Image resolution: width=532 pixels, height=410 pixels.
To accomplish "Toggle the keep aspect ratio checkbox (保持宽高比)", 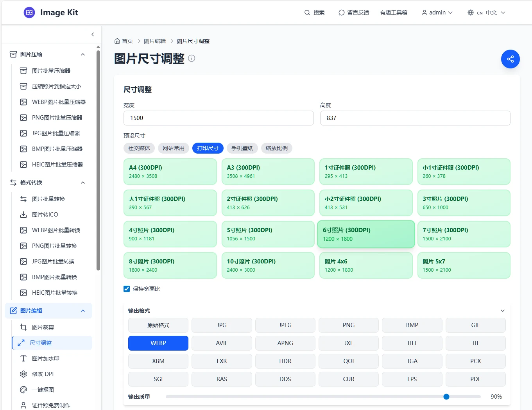I will point(127,289).
